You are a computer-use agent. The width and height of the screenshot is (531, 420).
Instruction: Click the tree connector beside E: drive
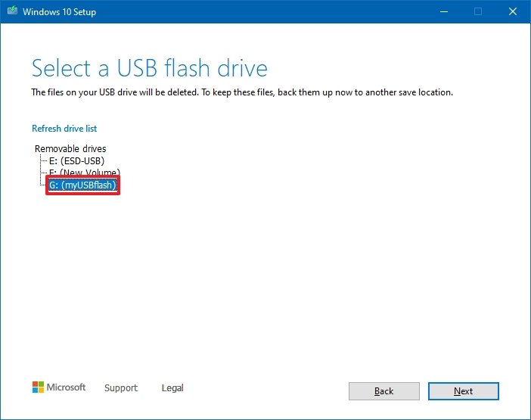(x=43, y=160)
